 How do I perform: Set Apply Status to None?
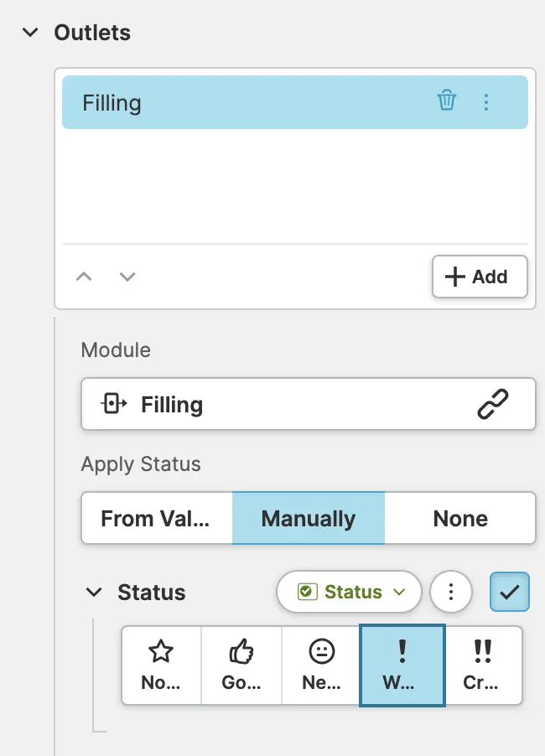point(460,519)
